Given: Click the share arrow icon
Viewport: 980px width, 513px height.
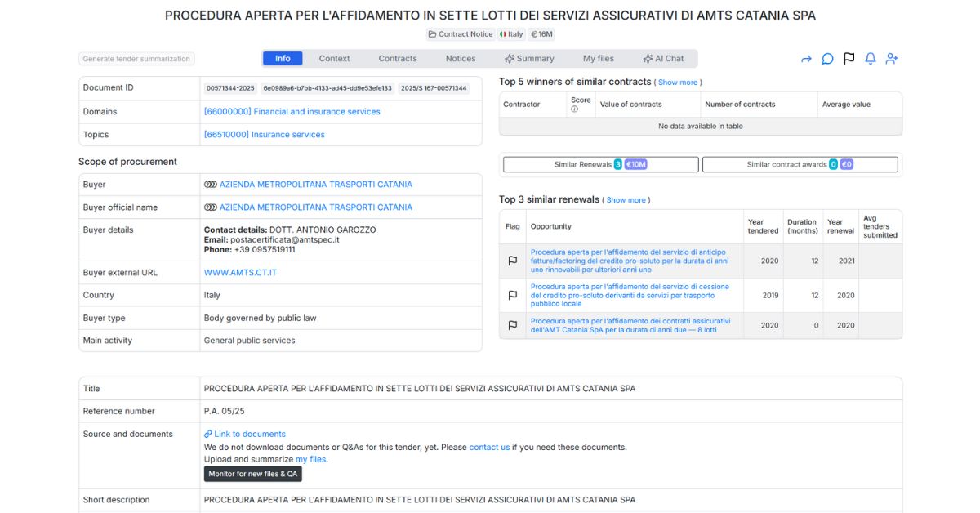Looking at the screenshot, I should click(806, 59).
